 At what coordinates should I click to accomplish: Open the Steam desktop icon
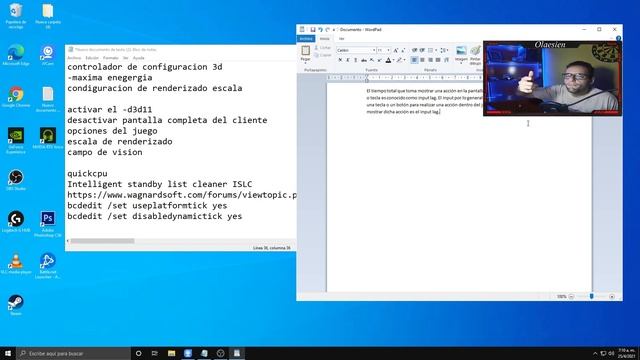pos(16,305)
